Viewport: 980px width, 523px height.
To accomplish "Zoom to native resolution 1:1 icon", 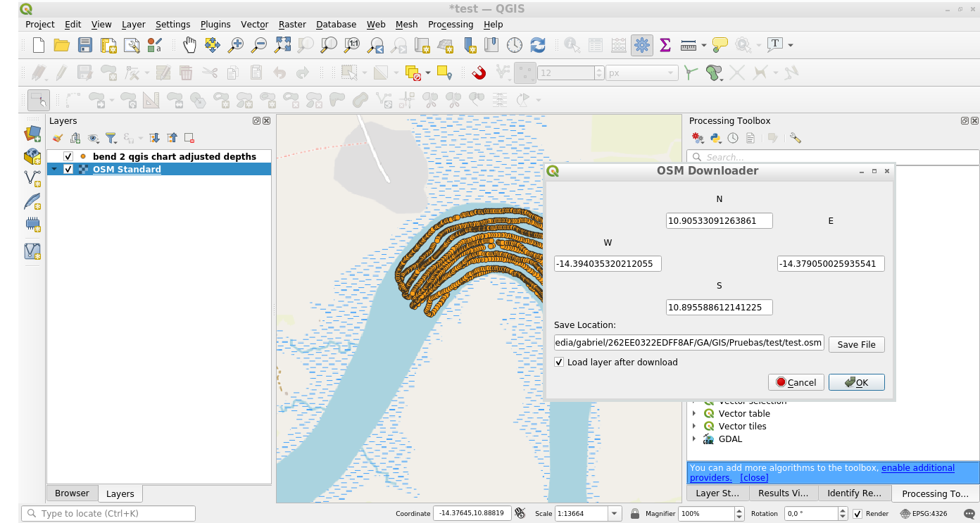I will click(352, 45).
